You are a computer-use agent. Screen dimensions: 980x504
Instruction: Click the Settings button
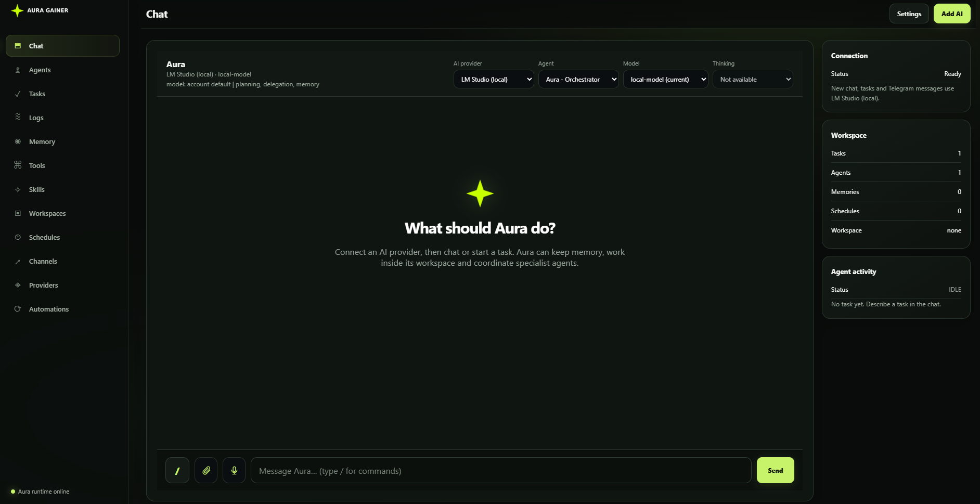(x=909, y=14)
